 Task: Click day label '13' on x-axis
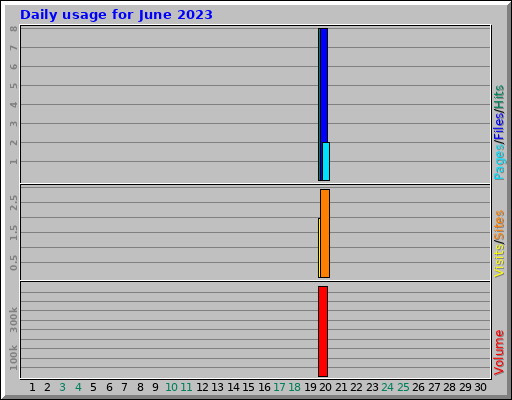(218, 387)
